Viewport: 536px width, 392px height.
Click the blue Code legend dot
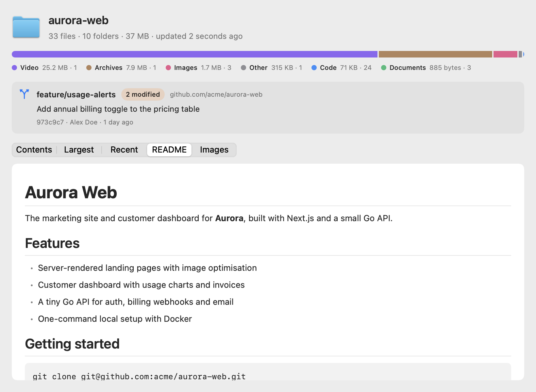314,68
